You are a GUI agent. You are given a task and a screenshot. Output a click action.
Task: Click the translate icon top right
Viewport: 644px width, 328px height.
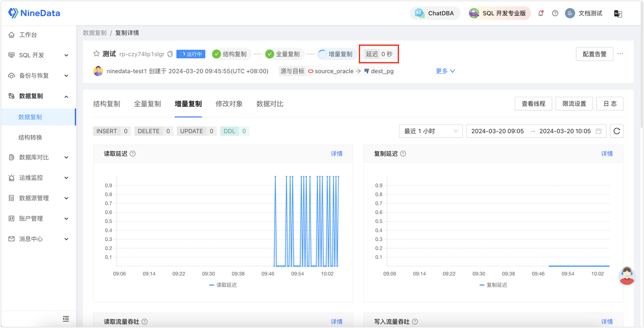coord(618,13)
